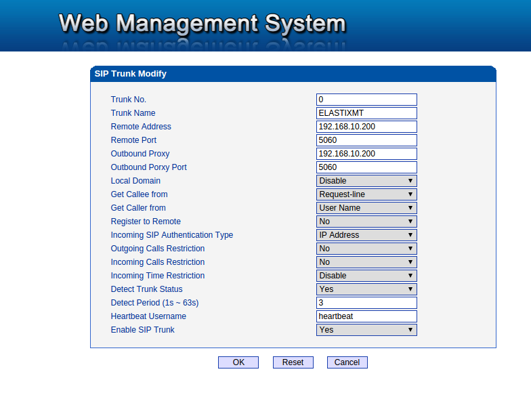
Task: Edit the Detect Period field
Action: tap(366, 303)
